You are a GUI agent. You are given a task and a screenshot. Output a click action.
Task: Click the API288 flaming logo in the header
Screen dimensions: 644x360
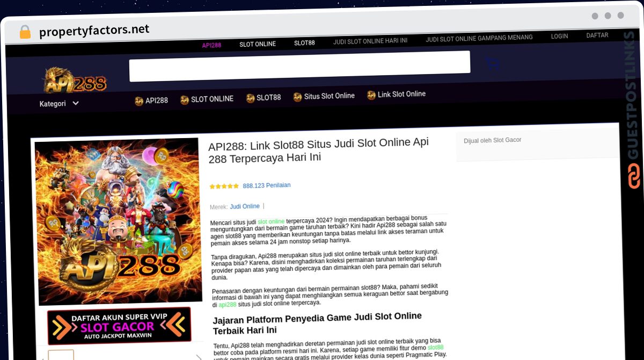click(75, 80)
